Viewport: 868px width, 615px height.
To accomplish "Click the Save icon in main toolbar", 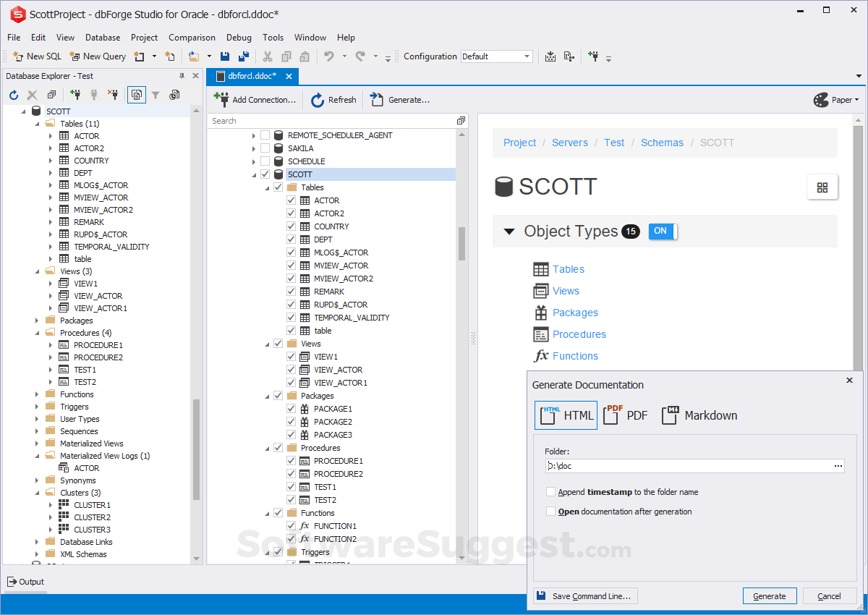I will tap(225, 56).
